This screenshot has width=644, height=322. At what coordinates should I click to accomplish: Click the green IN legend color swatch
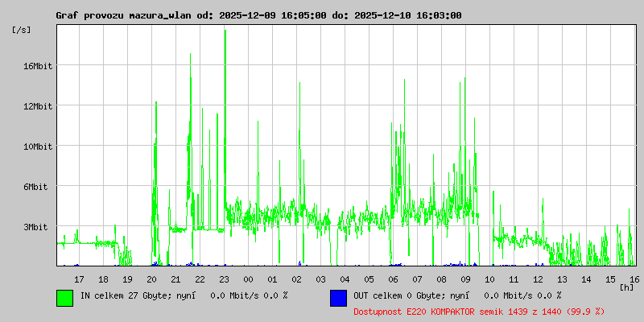point(65,298)
